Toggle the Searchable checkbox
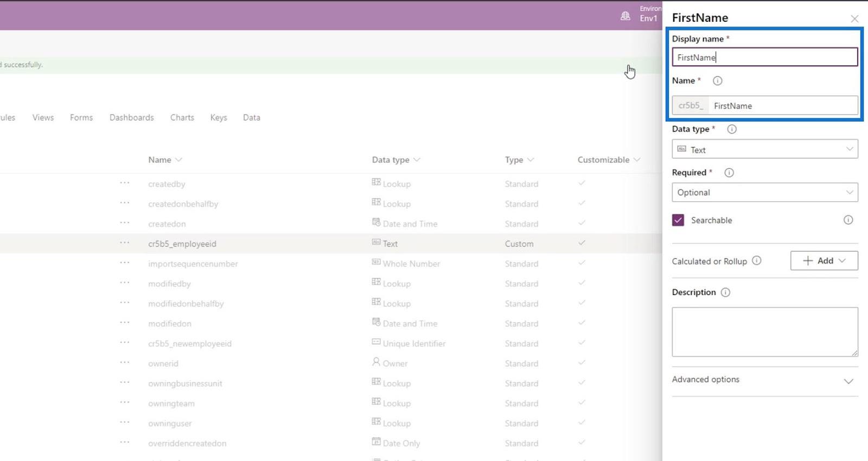Image resolution: width=868 pixels, height=461 pixels. coord(678,220)
